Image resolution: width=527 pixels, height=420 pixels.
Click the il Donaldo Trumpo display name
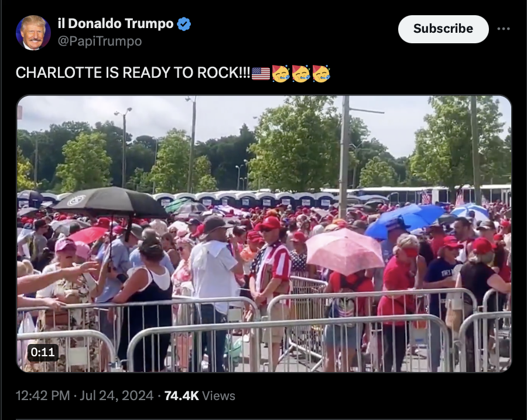(115, 23)
